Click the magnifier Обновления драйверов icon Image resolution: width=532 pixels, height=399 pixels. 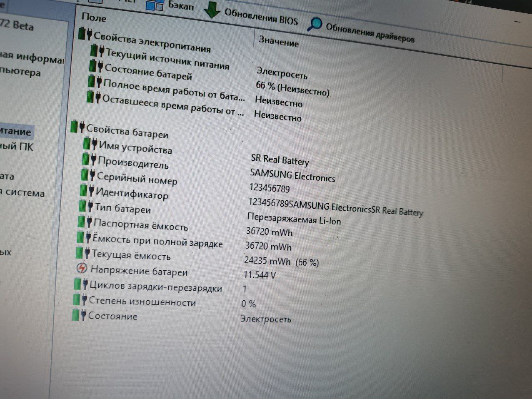(x=315, y=24)
